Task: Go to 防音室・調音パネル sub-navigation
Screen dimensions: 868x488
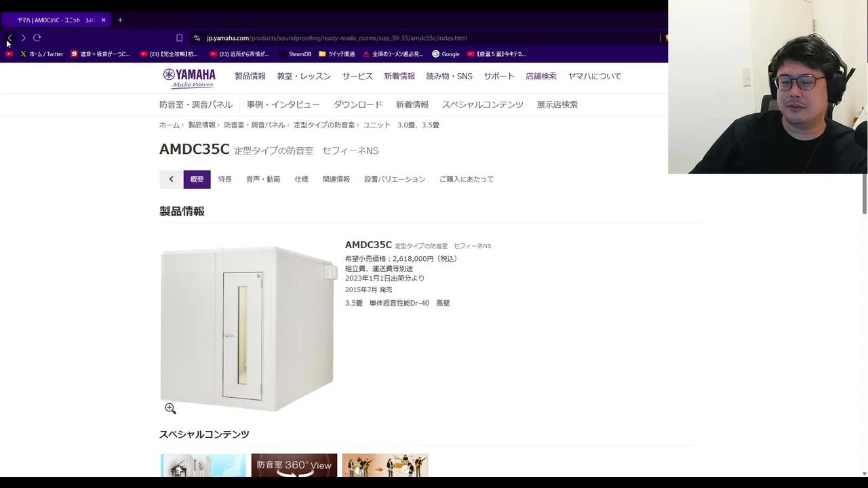Action: (x=196, y=105)
